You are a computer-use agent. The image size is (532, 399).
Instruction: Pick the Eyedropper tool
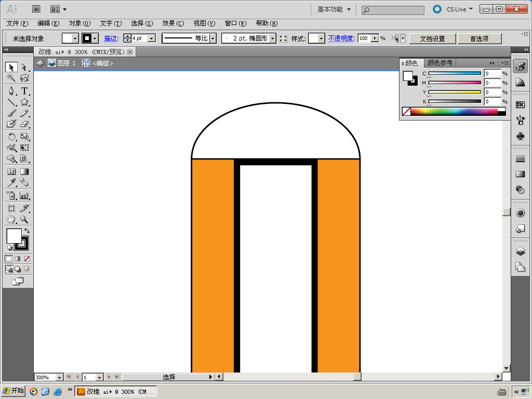pyautogui.click(x=11, y=182)
